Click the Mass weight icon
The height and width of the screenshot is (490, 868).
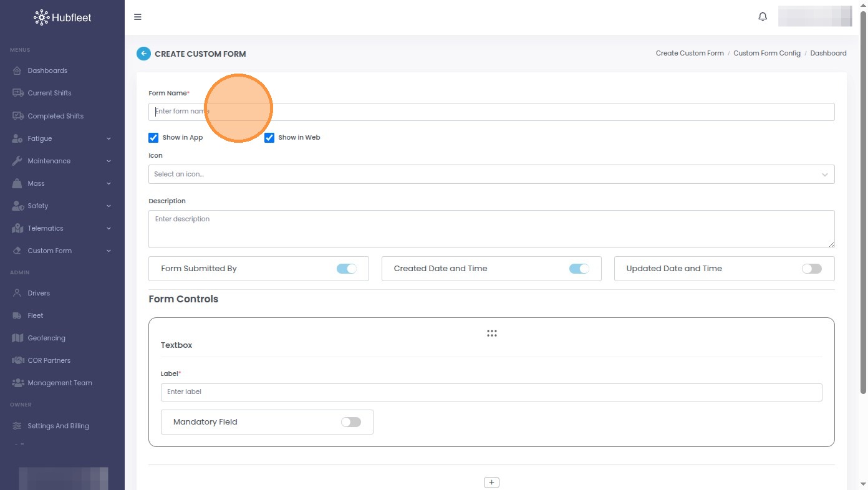coord(17,183)
